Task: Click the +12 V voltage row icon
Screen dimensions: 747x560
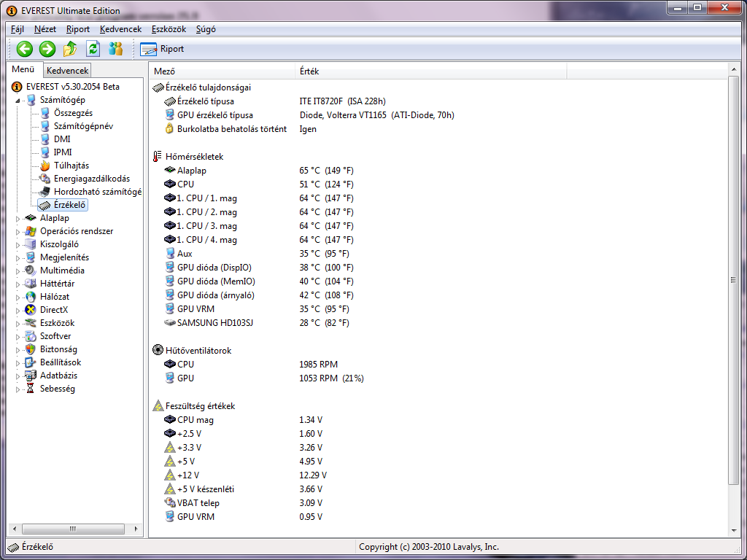Action: 169,475
